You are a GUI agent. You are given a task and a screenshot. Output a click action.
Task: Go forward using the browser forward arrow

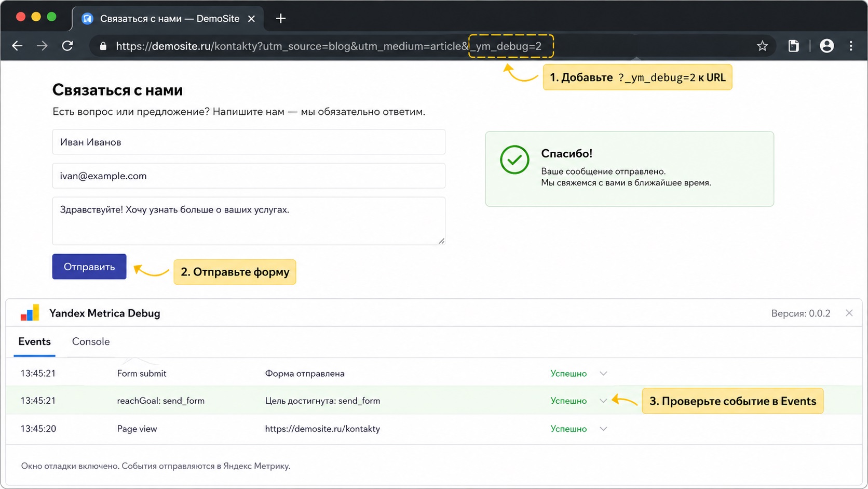click(x=42, y=46)
